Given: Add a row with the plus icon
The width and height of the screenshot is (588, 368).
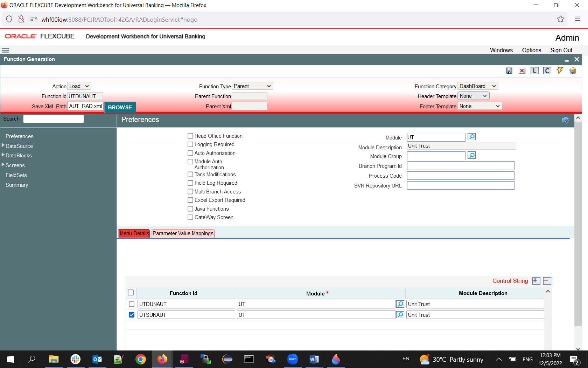Looking at the screenshot, I should (536, 281).
